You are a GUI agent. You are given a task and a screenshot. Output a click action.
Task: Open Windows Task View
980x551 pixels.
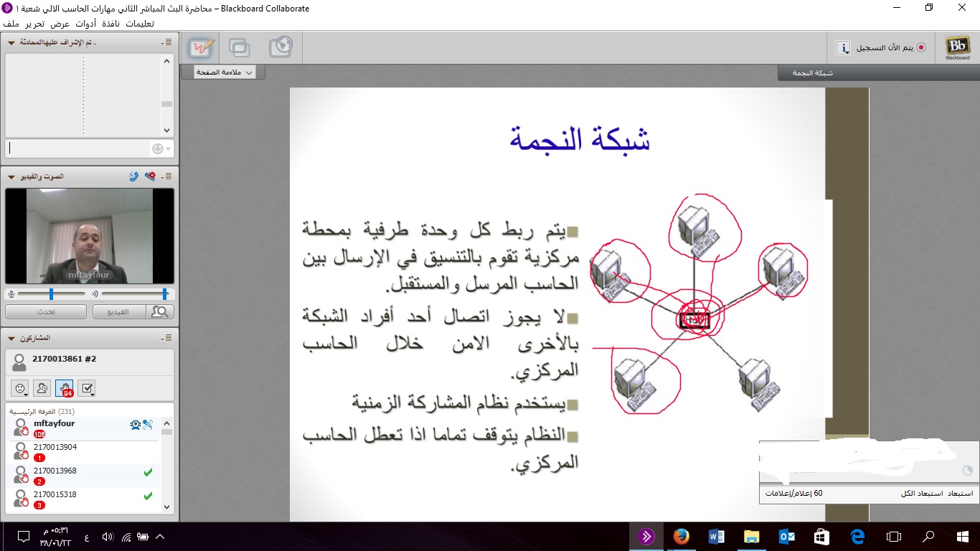pos(893,536)
